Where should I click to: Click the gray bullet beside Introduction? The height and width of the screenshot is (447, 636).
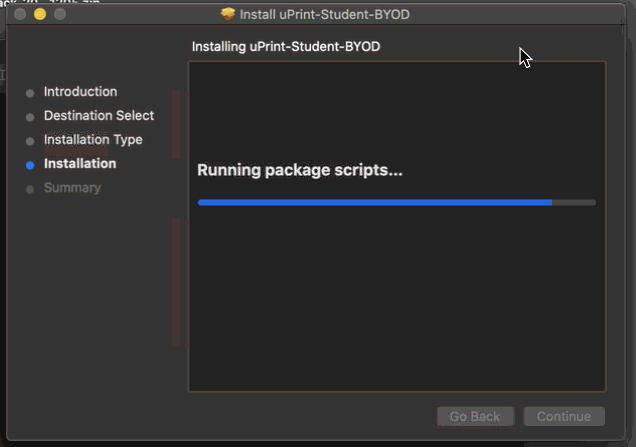(x=30, y=93)
